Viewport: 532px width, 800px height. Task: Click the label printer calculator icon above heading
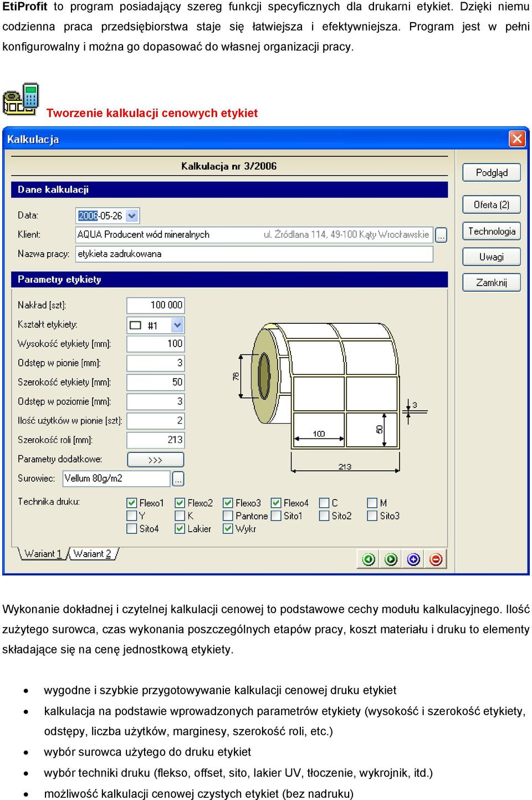(x=21, y=99)
